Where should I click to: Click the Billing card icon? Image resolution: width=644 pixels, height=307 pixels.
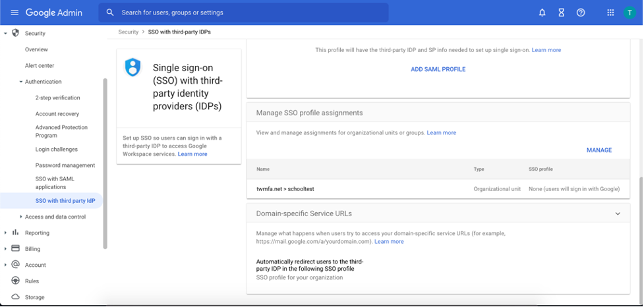(16, 248)
